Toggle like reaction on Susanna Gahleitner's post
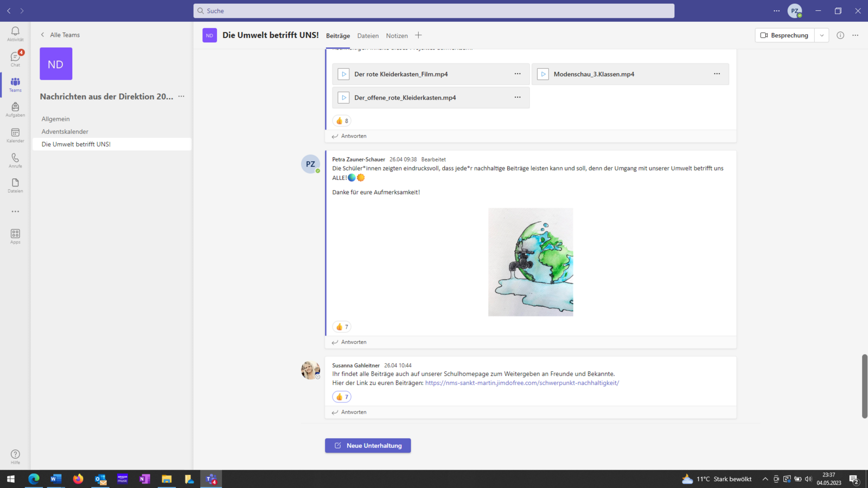 pos(342,397)
